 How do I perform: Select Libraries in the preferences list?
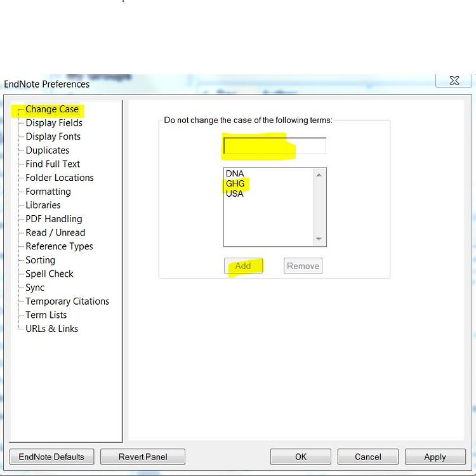pos(43,205)
